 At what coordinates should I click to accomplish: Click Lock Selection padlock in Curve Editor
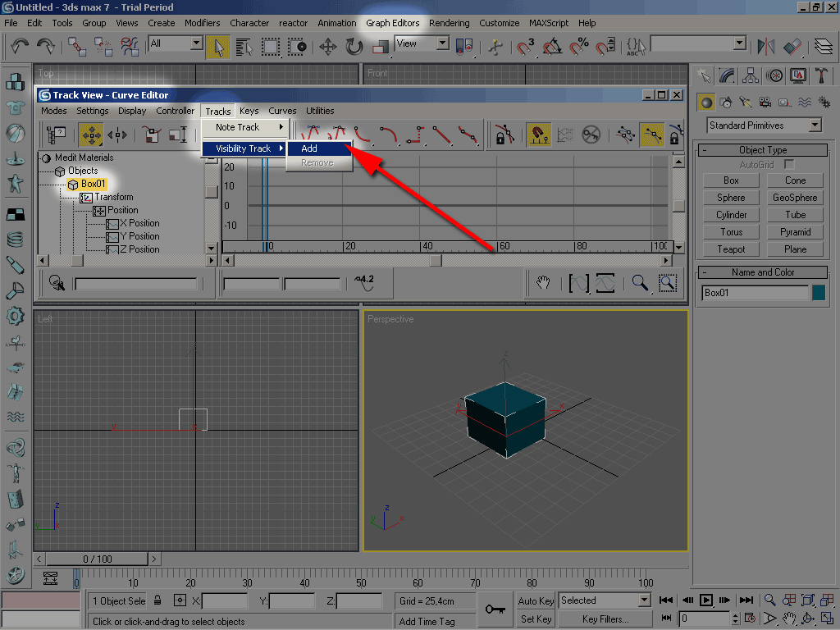(504, 135)
